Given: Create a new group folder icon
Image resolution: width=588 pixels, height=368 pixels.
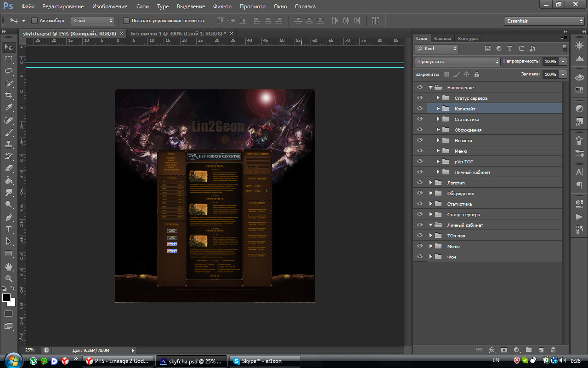Looking at the screenshot, I should point(528,350).
